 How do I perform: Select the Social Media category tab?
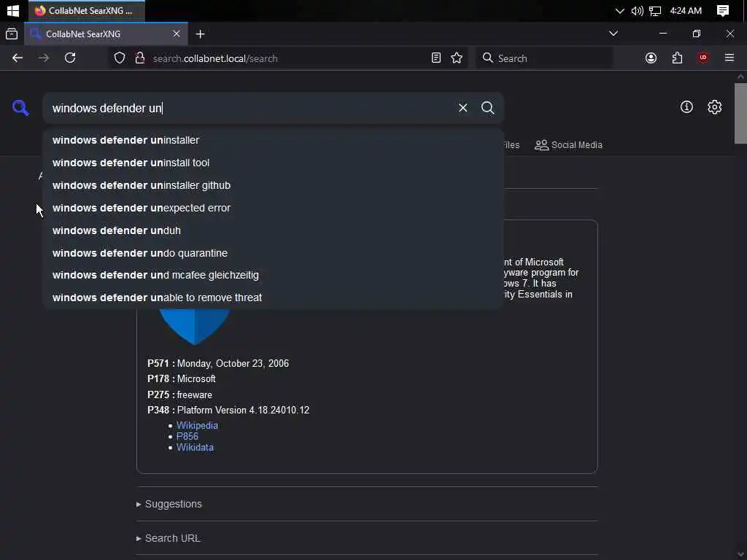[568, 145]
